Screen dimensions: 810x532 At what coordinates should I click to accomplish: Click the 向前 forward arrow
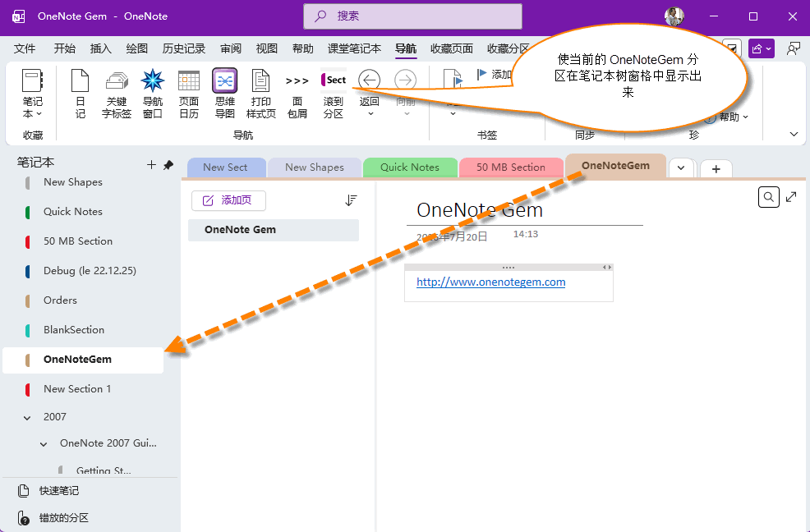(x=406, y=80)
